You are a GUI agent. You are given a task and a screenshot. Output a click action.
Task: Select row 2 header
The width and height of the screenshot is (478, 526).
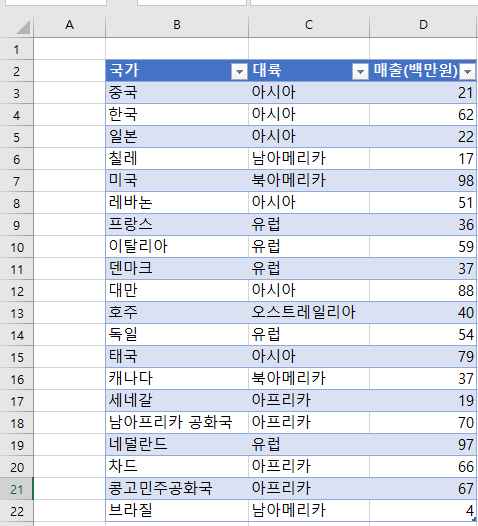16,71
